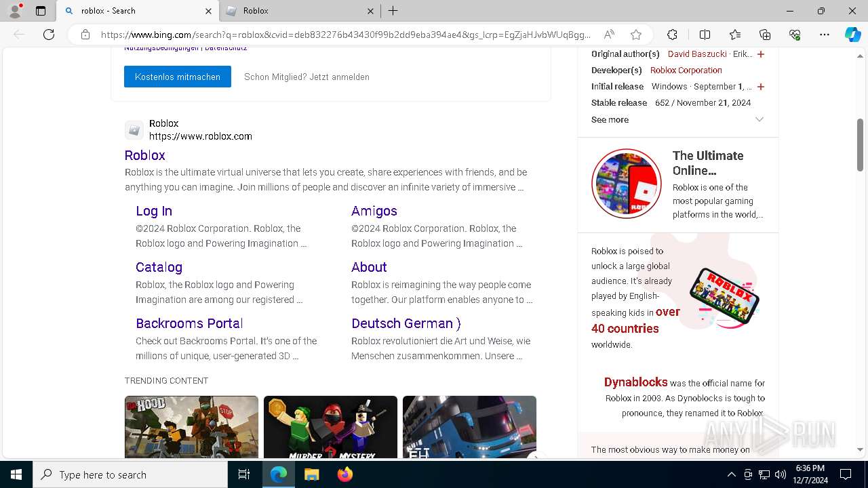Click the David Baszucki author link
868x488 pixels.
(697, 54)
